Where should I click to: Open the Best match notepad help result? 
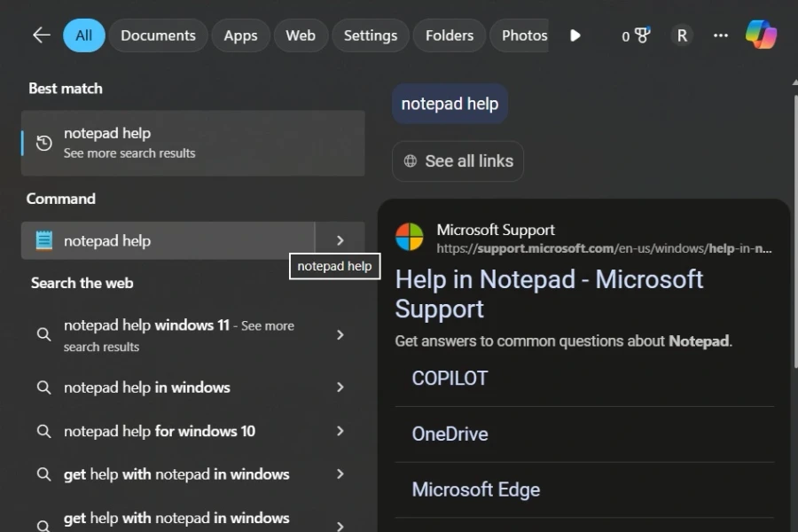click(x=193, y=143)
